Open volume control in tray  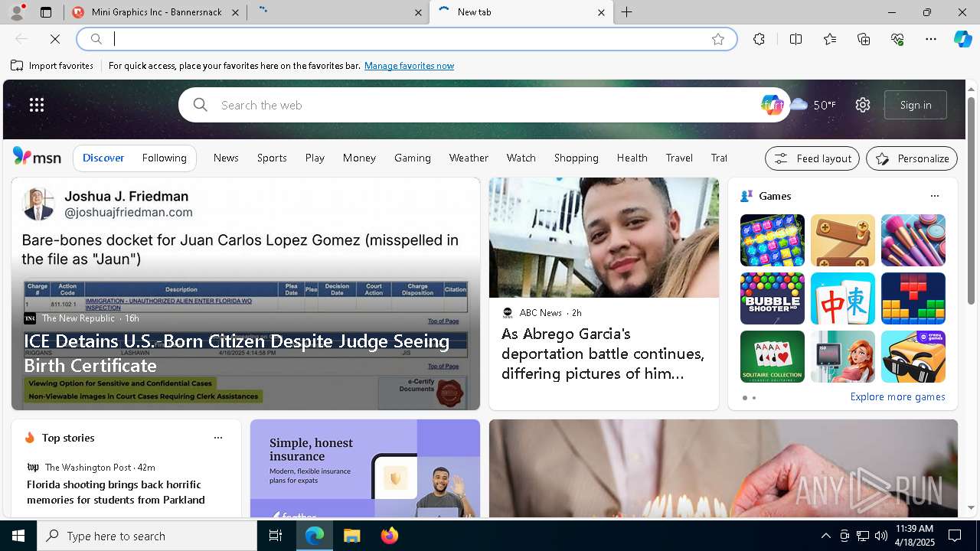(880, 536)
